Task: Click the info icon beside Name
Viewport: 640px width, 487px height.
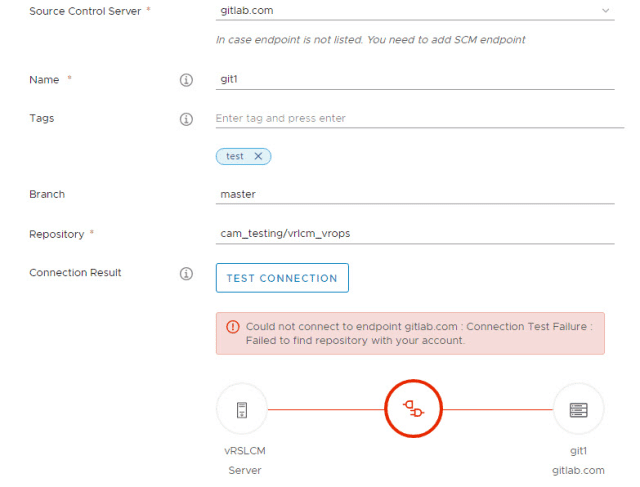Action: point(185,80)
